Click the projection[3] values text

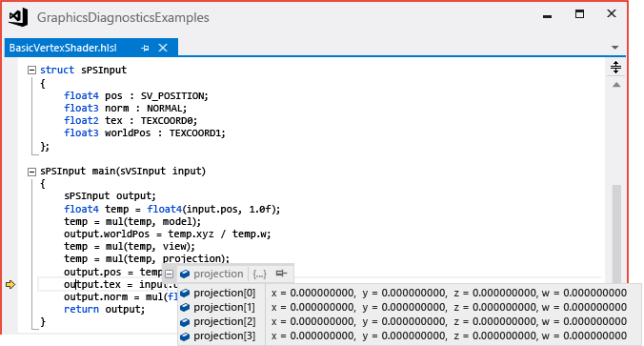point(449,336)
